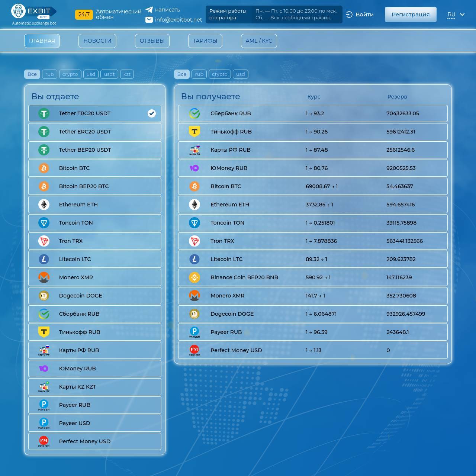Click the Toncoin TON icon in give list

(x=44, y=223)
